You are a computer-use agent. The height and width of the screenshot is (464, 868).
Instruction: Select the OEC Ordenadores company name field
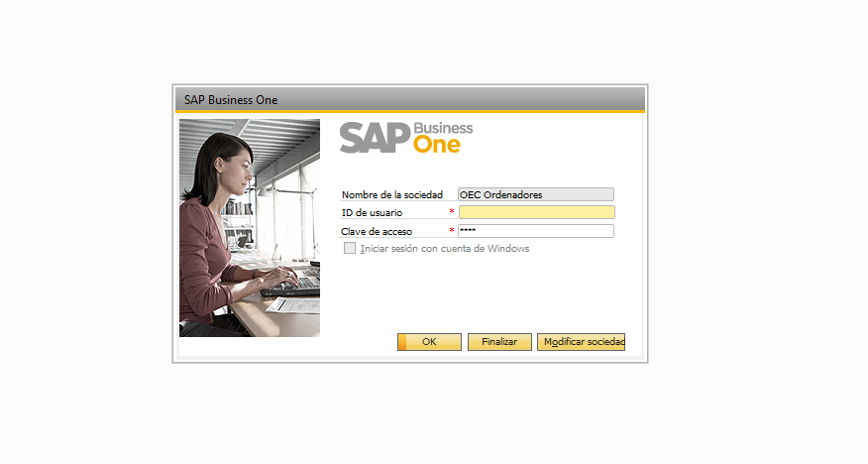[x=536, y=194]
